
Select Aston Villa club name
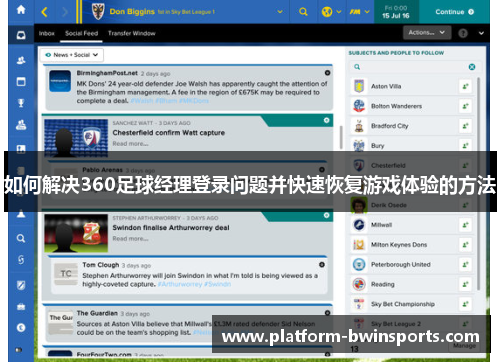click(386, 86)
